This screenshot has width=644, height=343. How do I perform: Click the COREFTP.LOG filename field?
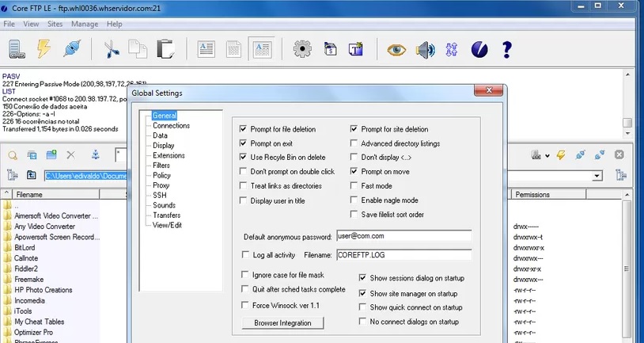(x=403, y=255)
